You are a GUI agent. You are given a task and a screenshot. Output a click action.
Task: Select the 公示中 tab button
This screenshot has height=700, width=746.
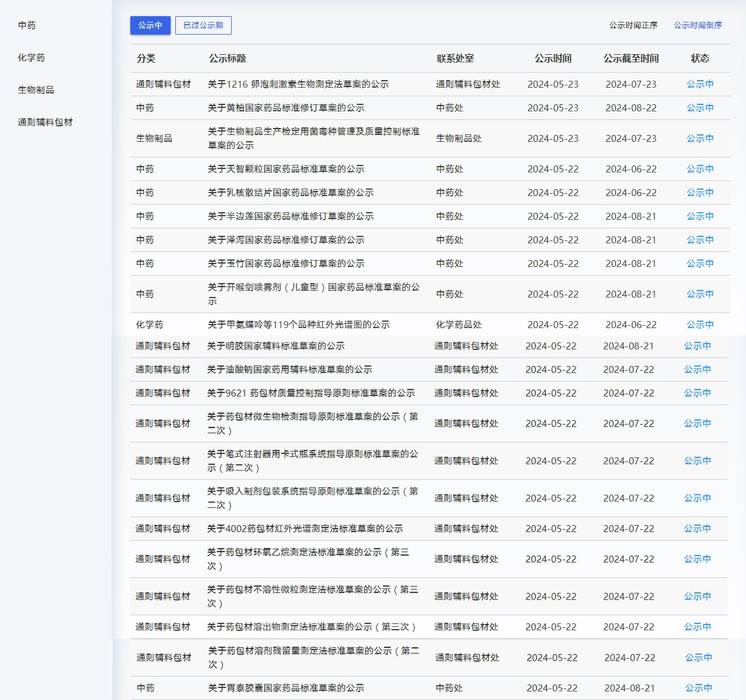(x=150, y=25)
